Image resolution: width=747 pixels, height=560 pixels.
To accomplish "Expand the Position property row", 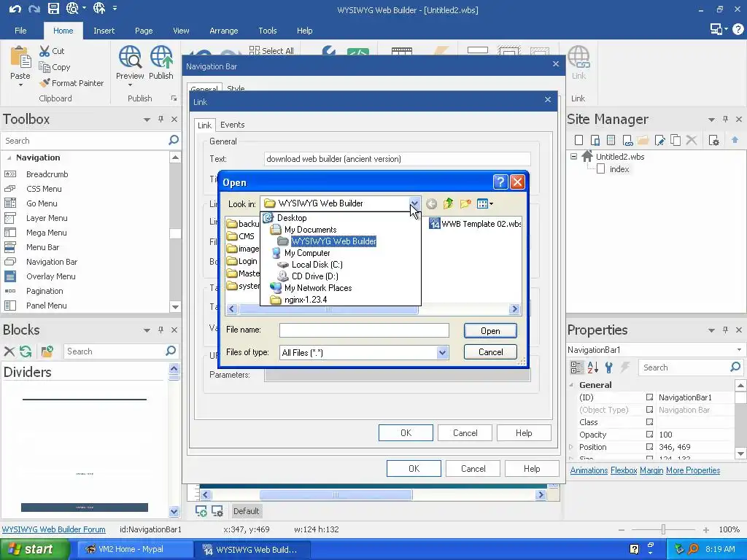I will tap(571, 447).
